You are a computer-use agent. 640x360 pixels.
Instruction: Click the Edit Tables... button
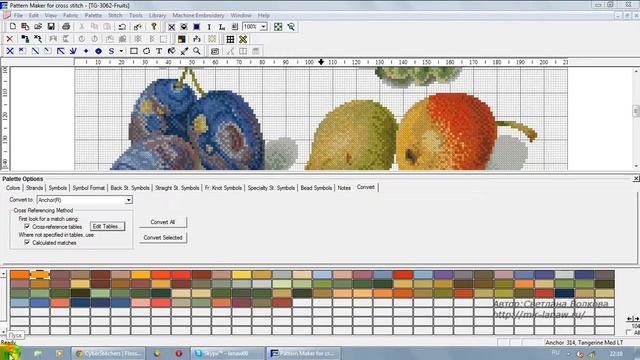tap(107, 226)
